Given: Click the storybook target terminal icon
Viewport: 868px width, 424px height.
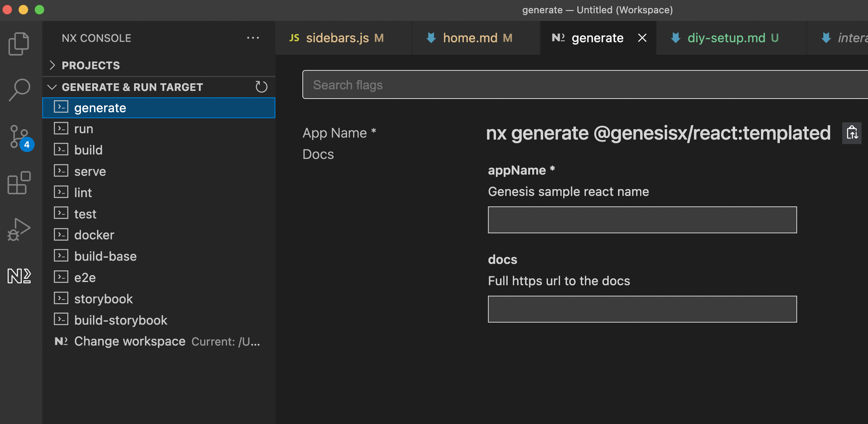Looking at the screenshot, I should click(61, 298).
